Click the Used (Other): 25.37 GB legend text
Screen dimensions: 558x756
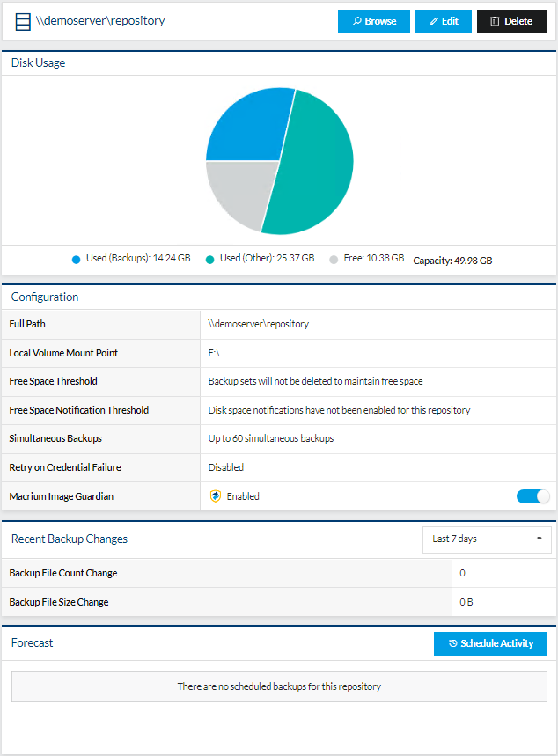click(x=268, y=259)
